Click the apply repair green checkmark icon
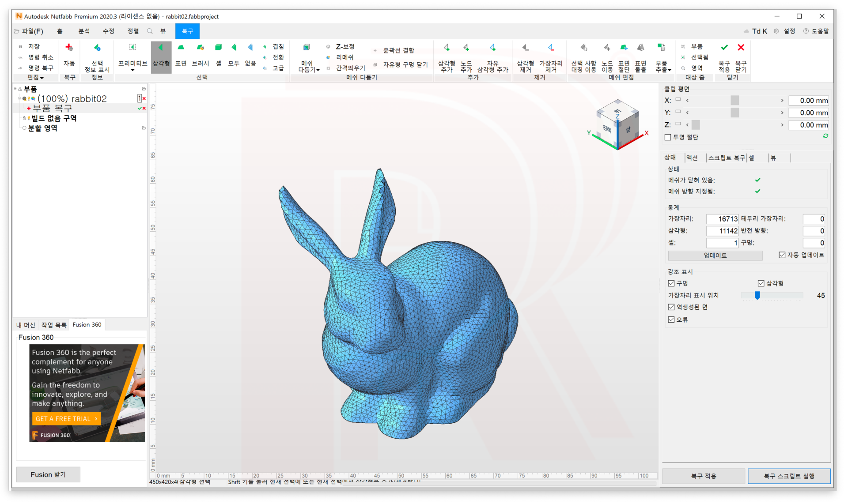 click(x=724, y=47)
